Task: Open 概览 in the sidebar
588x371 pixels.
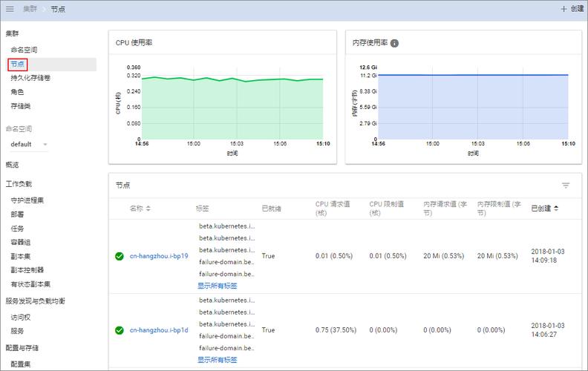Action: tap(12, 165)
